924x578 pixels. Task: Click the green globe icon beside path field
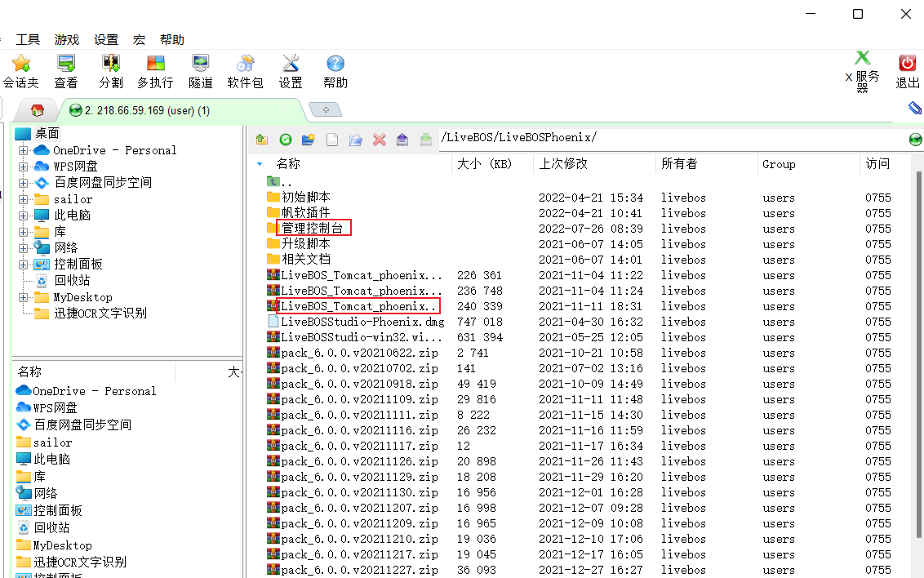pos(915,140)
